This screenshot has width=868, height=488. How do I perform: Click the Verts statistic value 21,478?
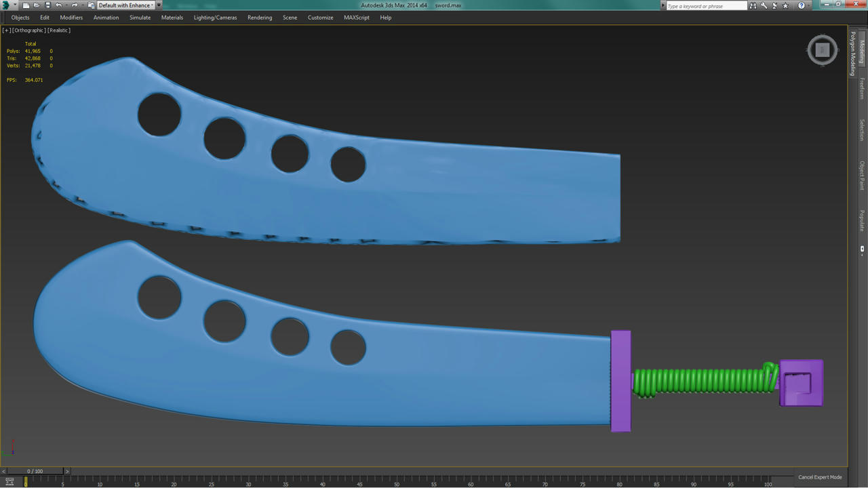[33, 66]
